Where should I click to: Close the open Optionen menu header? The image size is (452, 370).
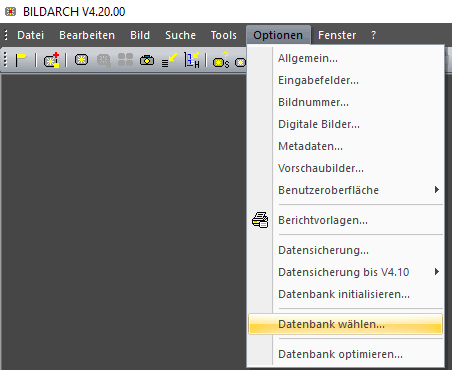click(278, 35)
